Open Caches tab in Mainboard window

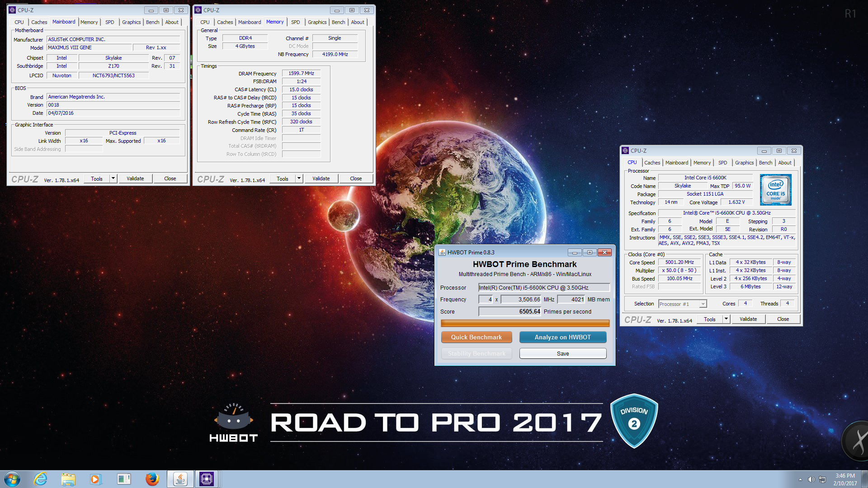(39, 22)
